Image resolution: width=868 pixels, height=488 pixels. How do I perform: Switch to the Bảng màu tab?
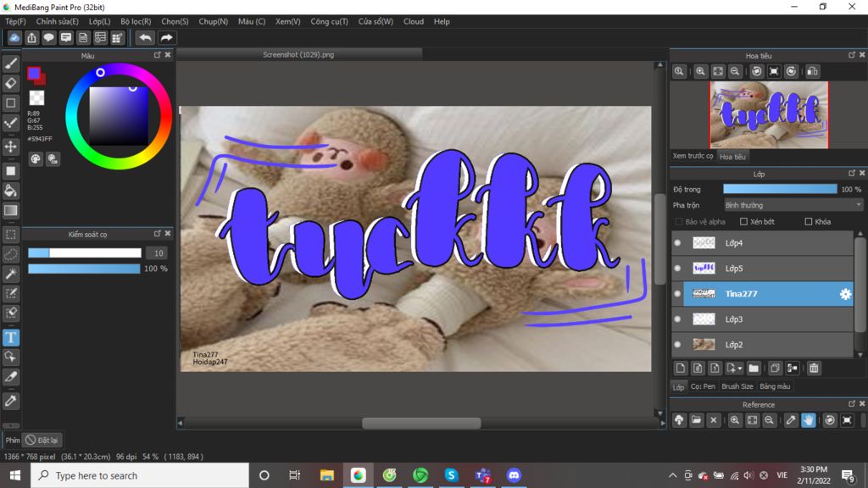click(x=775, y=386)
